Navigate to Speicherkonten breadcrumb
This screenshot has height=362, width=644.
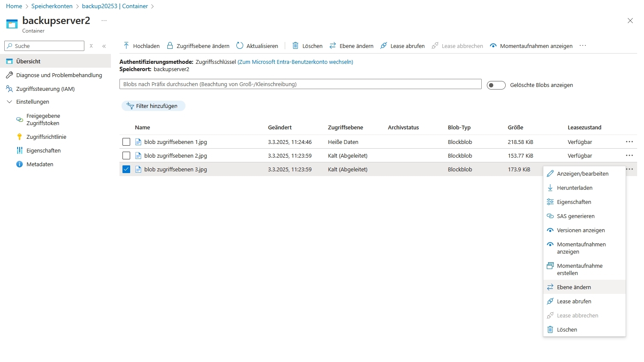(x=52, y=6)
